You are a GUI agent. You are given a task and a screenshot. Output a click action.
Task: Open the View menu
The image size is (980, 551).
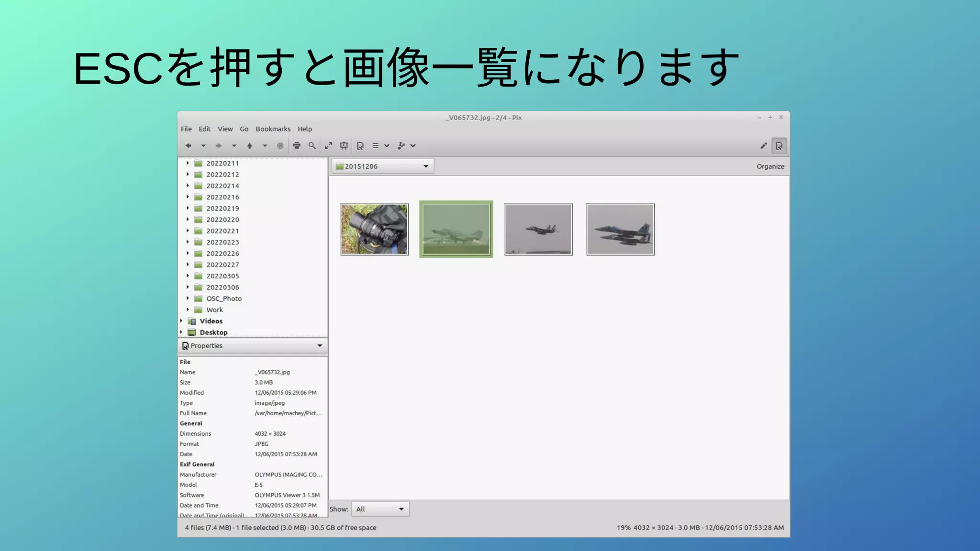pyautogui.click(x=225, y=129)
